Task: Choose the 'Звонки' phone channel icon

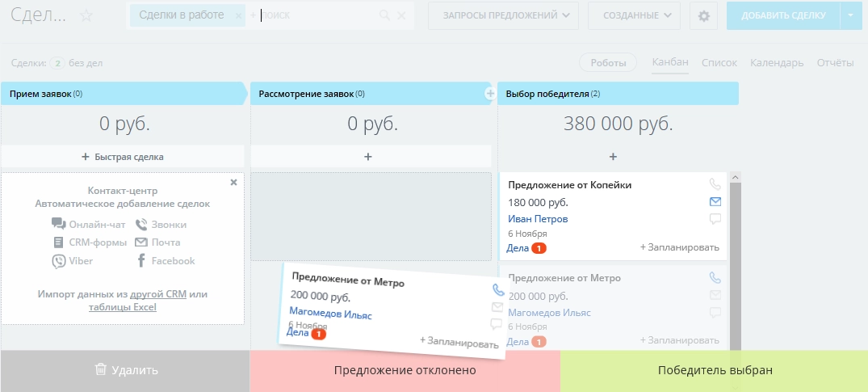Action: point(142,224)
